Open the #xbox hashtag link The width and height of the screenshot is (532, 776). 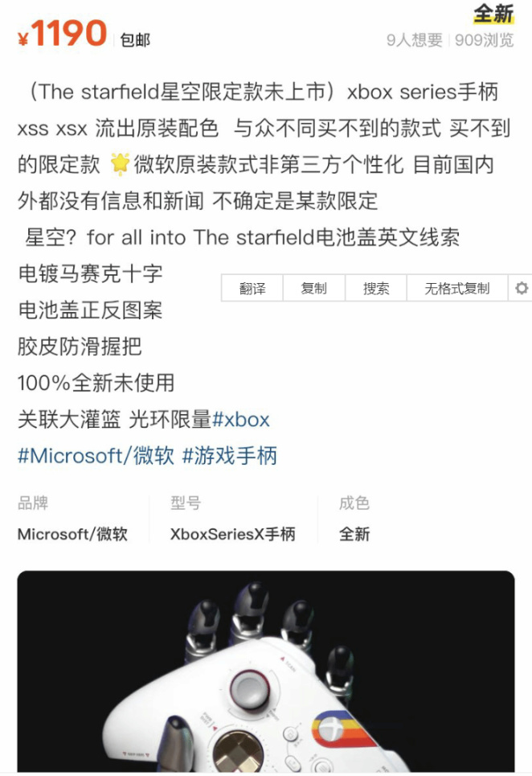coord(241,420)
